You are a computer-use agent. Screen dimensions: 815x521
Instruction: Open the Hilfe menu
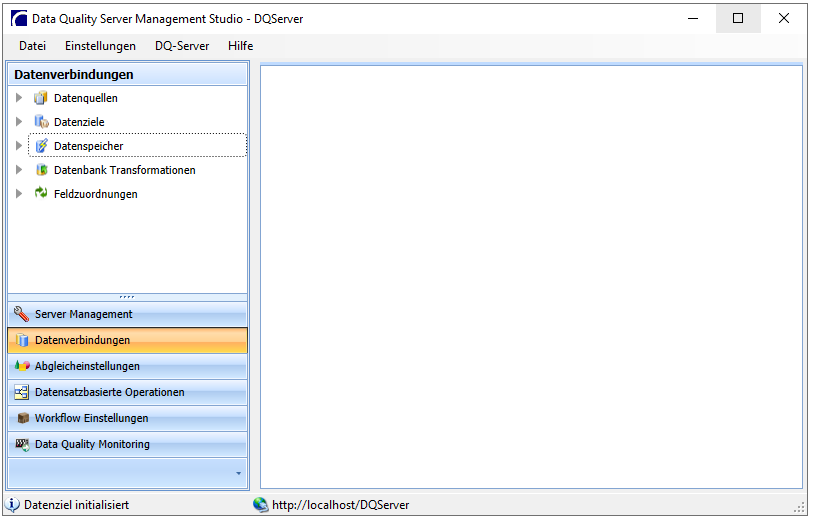pyautogui.click(x=241, y=46)
